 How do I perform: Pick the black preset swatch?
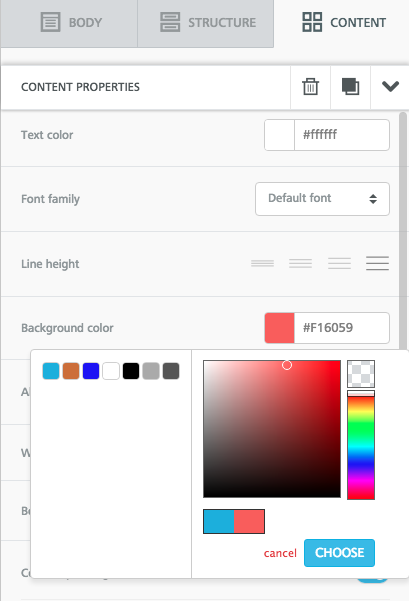point(131,371)
